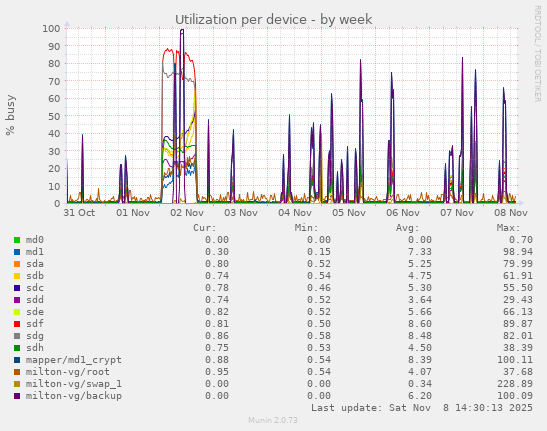Click the md1 min value 0.15
This screenshot has width=547, height=431.
coord(319,252)
